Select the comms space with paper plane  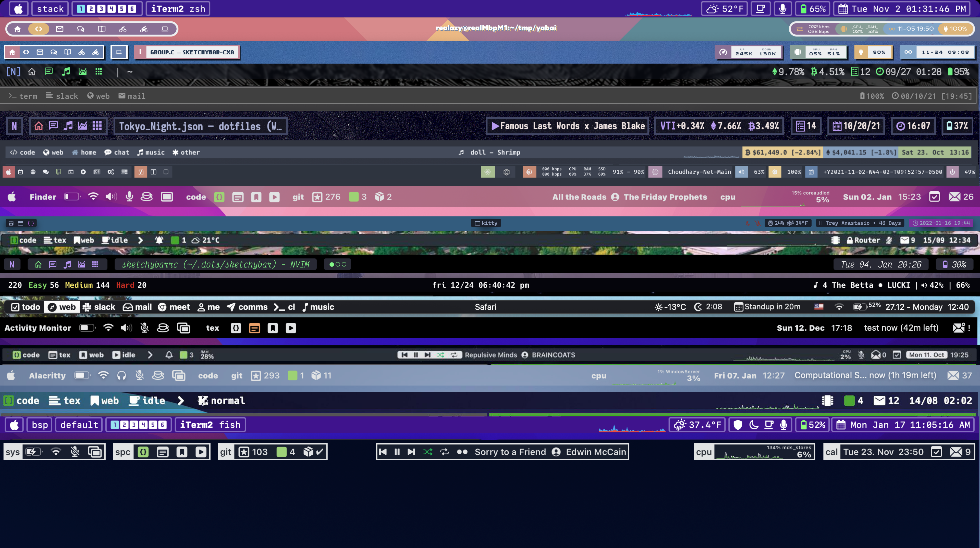pos(247,307)
